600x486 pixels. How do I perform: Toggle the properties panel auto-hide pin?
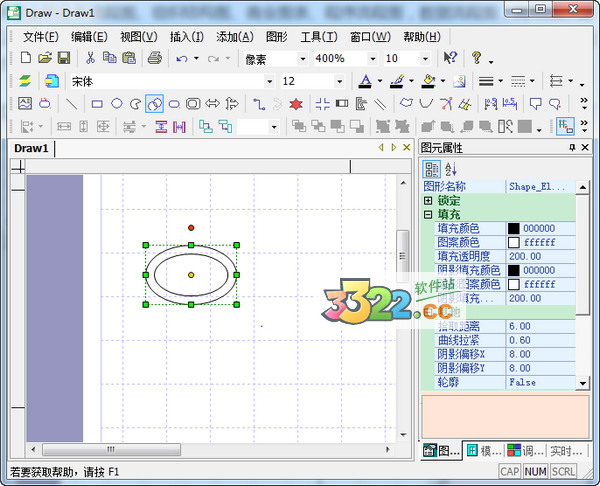click(x=572, y=148)
